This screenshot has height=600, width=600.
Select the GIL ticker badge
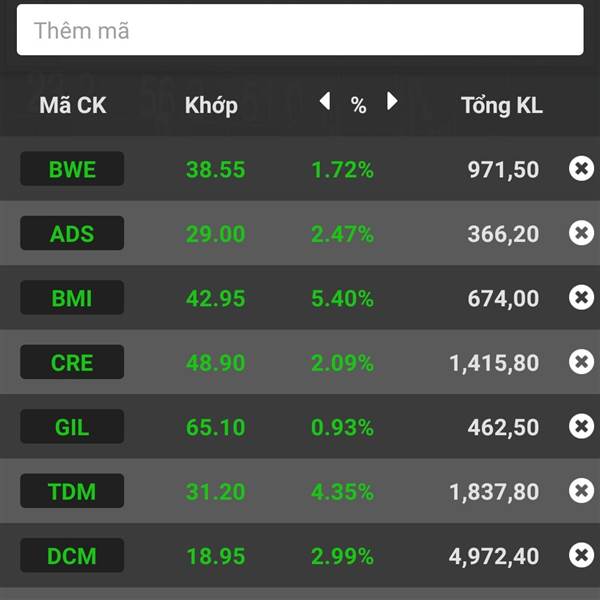coord(72,426)
